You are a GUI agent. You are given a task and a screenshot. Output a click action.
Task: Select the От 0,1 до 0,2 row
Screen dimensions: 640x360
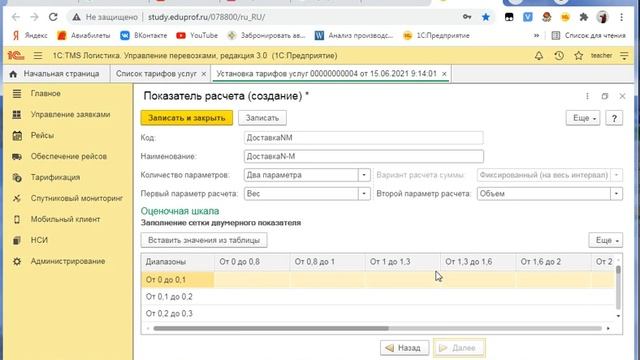tap(378, 297)
